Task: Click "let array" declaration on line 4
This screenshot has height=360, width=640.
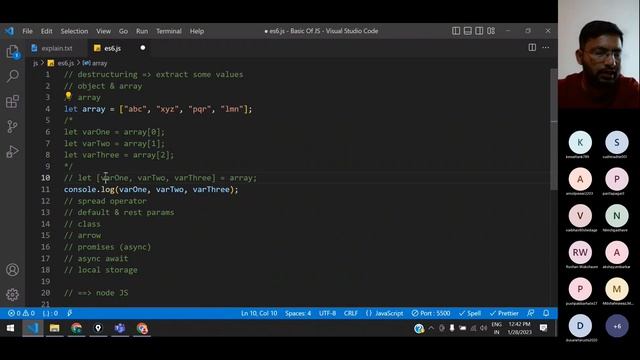Action: coord(84,109)
